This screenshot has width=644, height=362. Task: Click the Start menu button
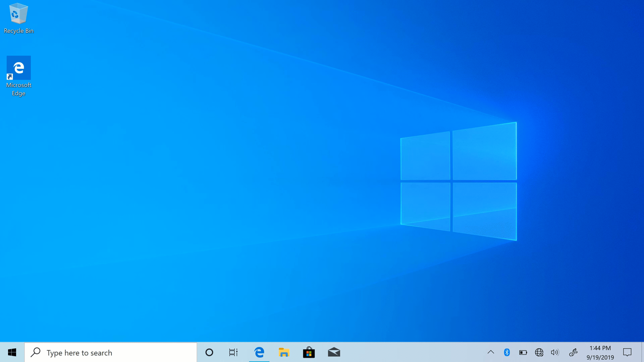[12, 353]
